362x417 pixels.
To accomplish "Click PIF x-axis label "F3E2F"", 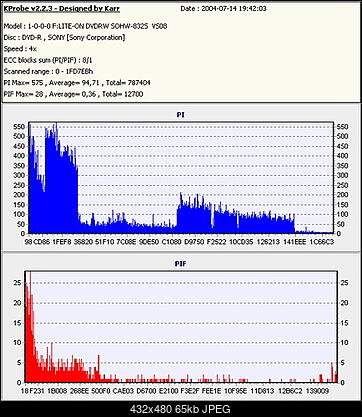I will point(190,391).
